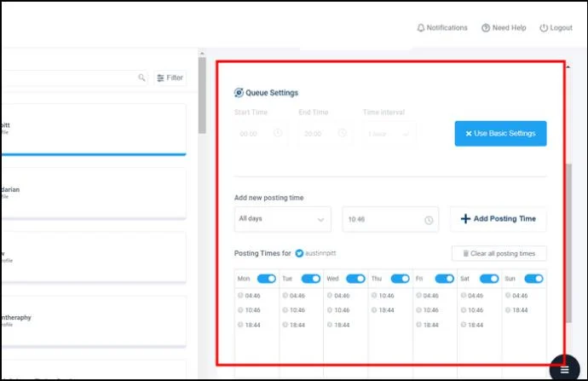Click Clear all posting times
588x381 pixels.
[x=499, y=253]
